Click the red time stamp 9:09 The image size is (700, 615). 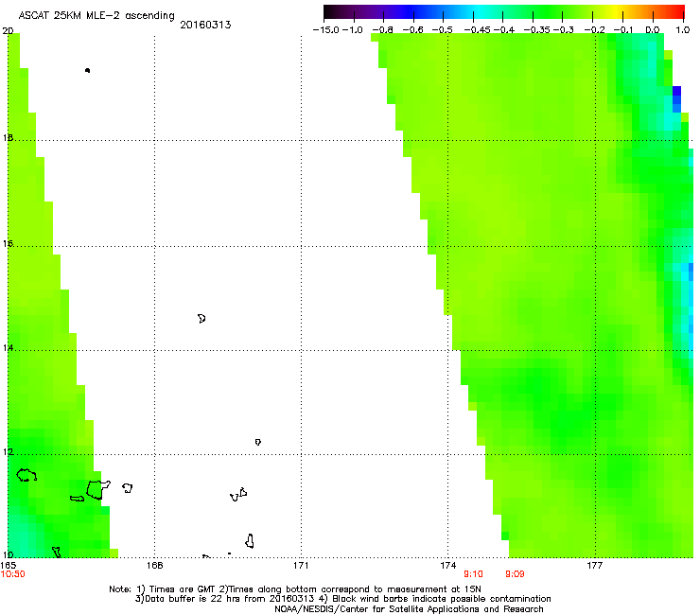click(x=515, y=574)
